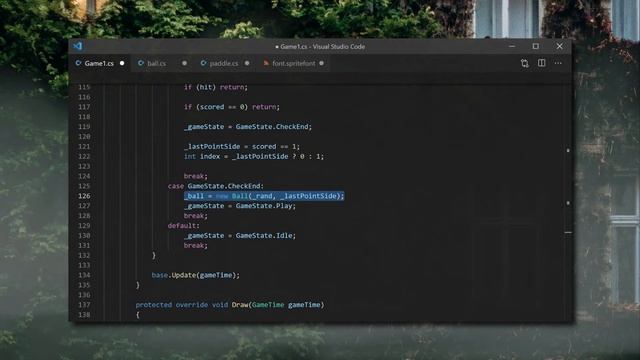Click the window title 'Game1.cs - Visual Studio Code'
Screen dimensions: 640x360
point(320,47)
